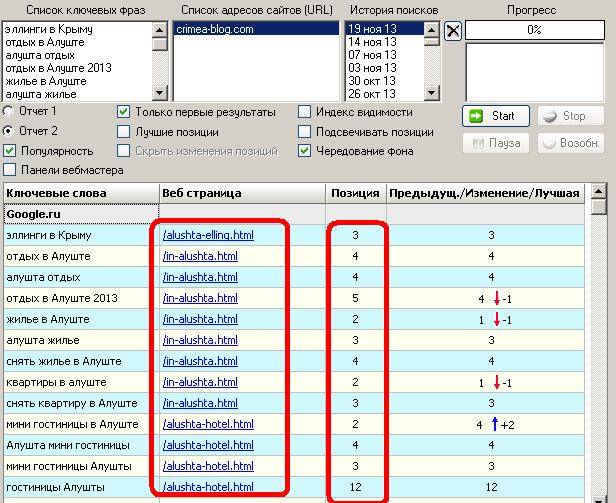Click position 12 for гостиницы Алушты
This screenshot has width=616, height=503.
point(356,487)
